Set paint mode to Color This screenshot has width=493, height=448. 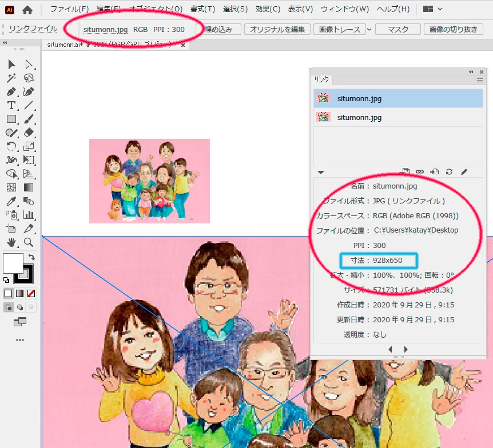click(9, 294)
